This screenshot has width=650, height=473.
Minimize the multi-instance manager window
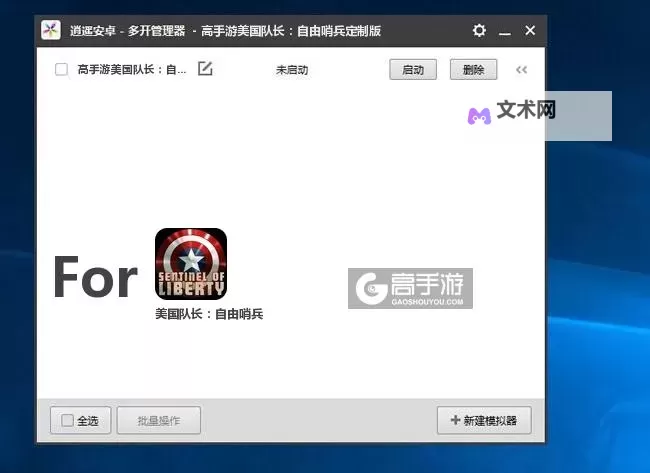click(x=504, y=31)
